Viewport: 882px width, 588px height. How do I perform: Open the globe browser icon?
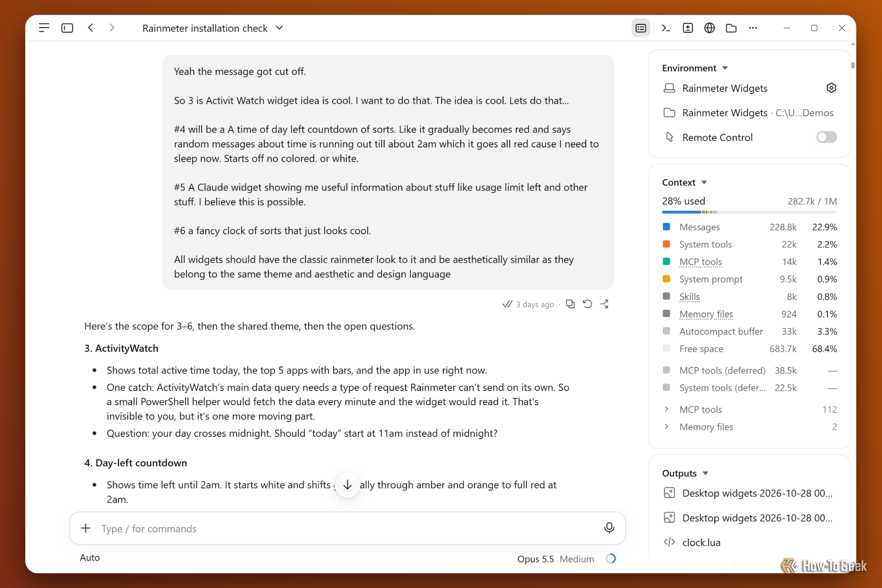click(x=709, y=28)
